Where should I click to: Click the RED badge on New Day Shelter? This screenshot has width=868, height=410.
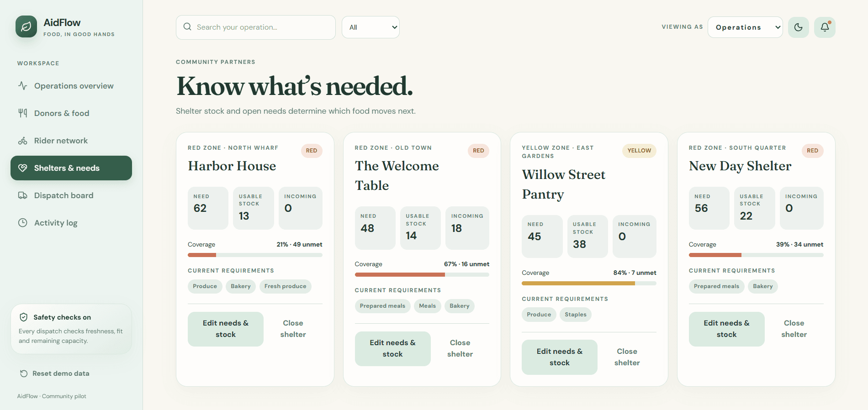coord(813,151)
